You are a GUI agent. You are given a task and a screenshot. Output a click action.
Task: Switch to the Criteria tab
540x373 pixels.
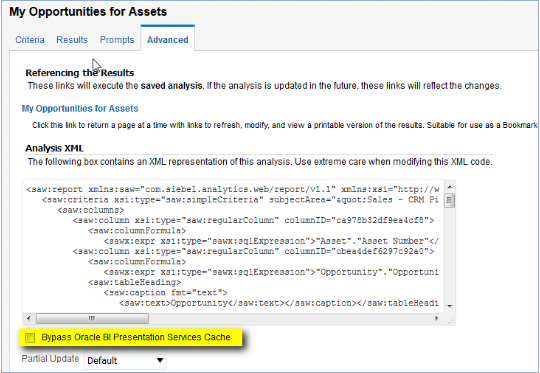coord(30,40)
